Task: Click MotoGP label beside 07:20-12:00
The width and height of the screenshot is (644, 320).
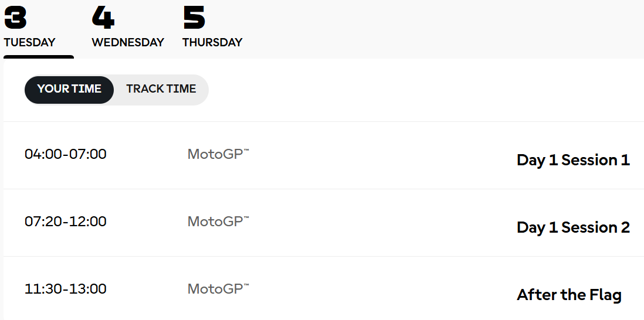Action: click(215, 222)
